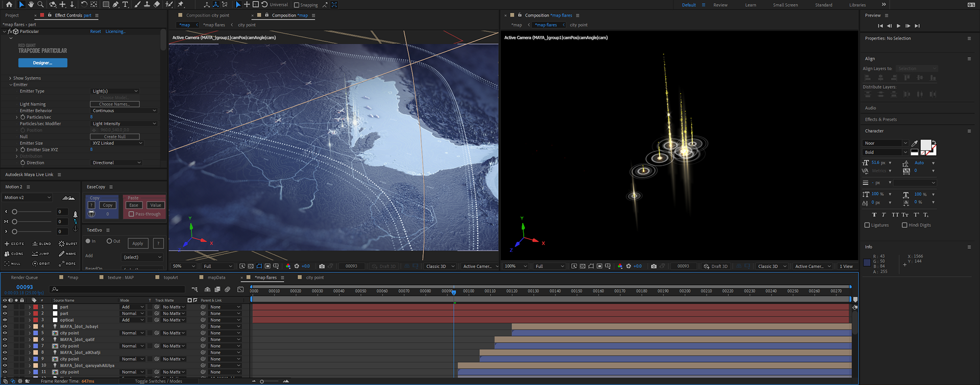Select the Eraser tool
This screenshot has width=980, height=385.
[157, 5]
